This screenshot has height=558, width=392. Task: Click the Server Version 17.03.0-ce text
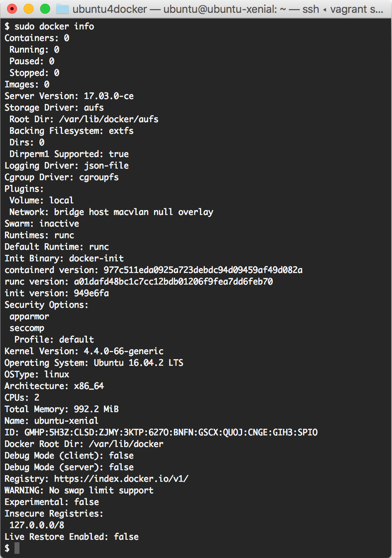click(x=69, y=96)
